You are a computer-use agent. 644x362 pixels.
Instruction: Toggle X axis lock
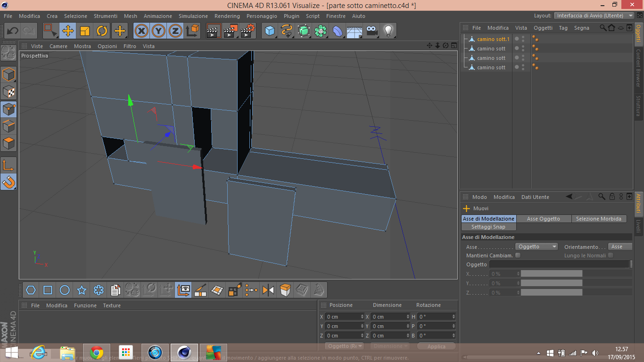tap(141, 31)
